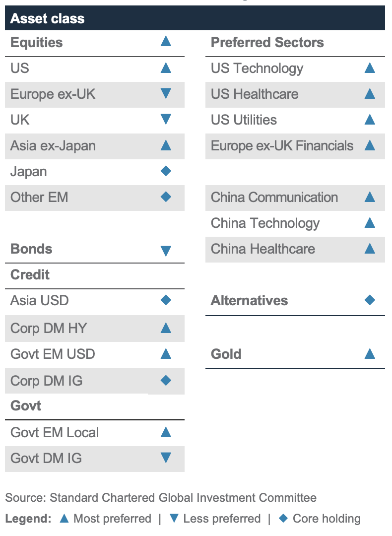Viewport: 392px width, 536px height.
Task: Click the Standard Chartered source text
Action: point(161,497)
